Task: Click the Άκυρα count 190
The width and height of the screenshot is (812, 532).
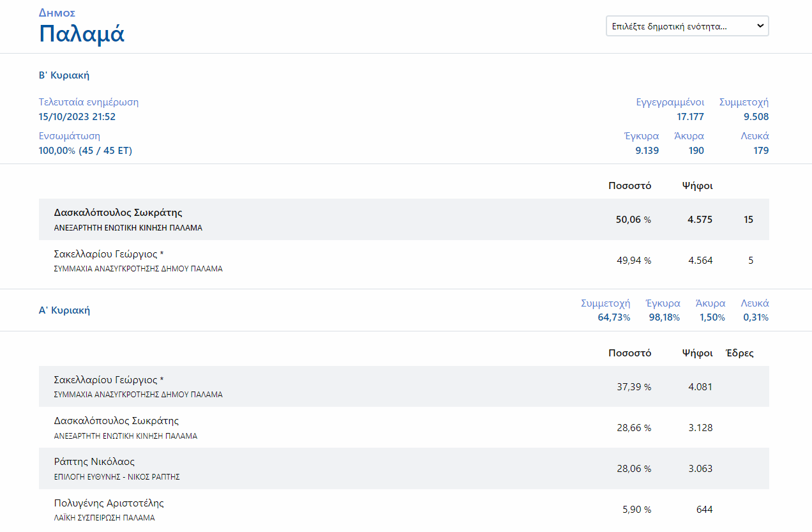Action: (696, 151)
